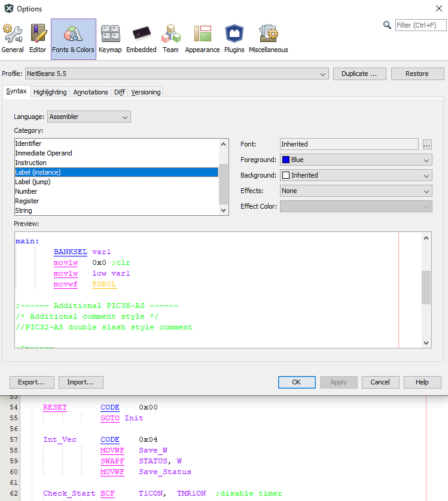Click preview pane scroll down arrow
This screenshot has height=501, width=448.
426,343
